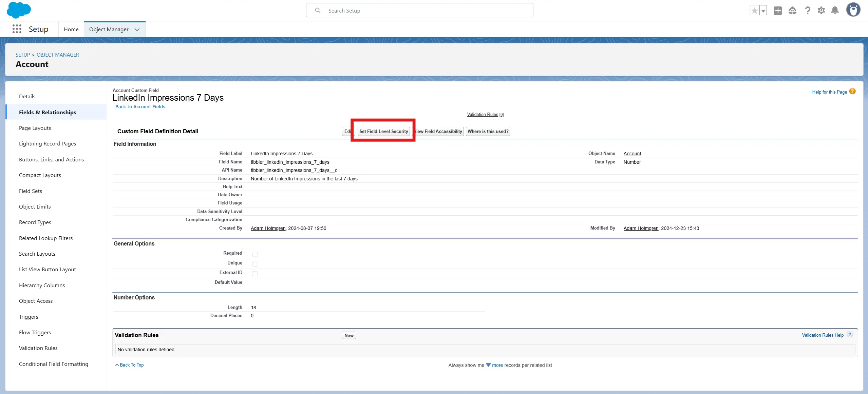Open the global actions plus icon
Viewport: 868px width, 394px height.
coord(778,11)
